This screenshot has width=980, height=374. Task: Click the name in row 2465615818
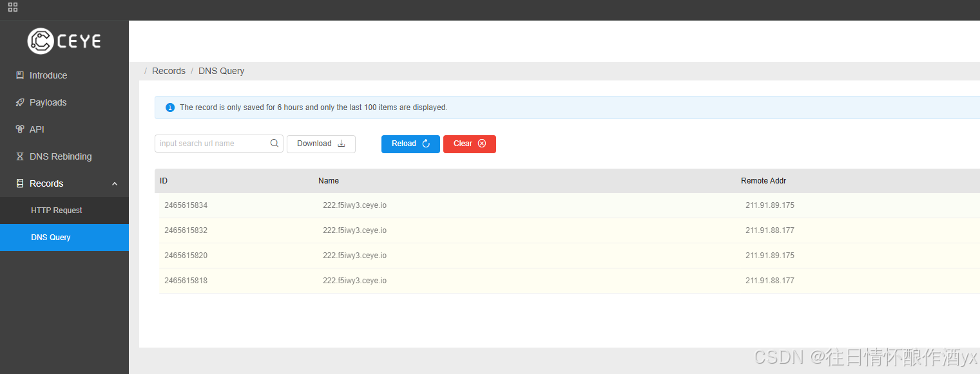[354, 281]
